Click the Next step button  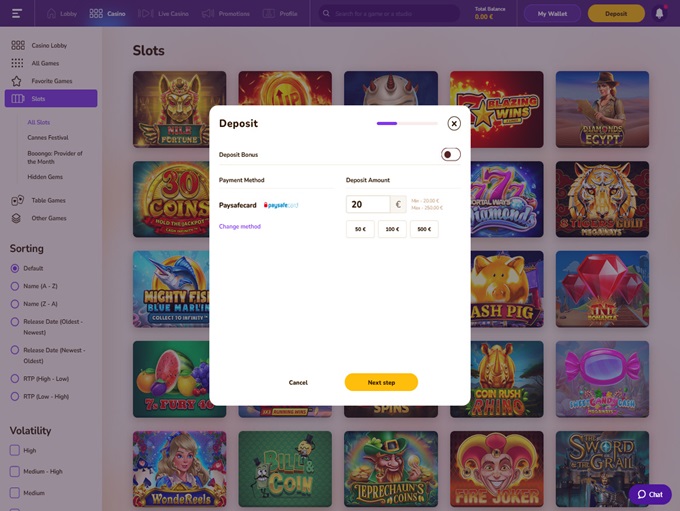click(381, 382)
